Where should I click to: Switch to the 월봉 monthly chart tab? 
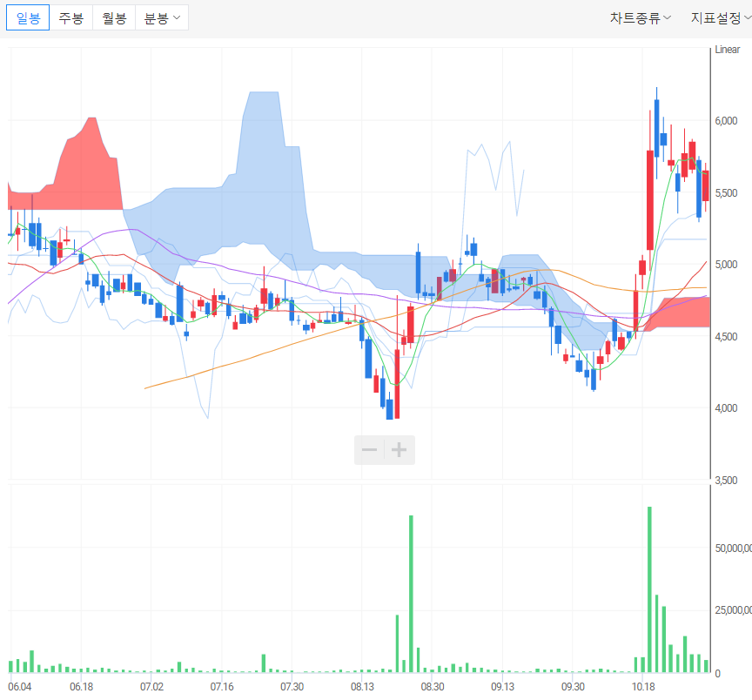point(114,17)
